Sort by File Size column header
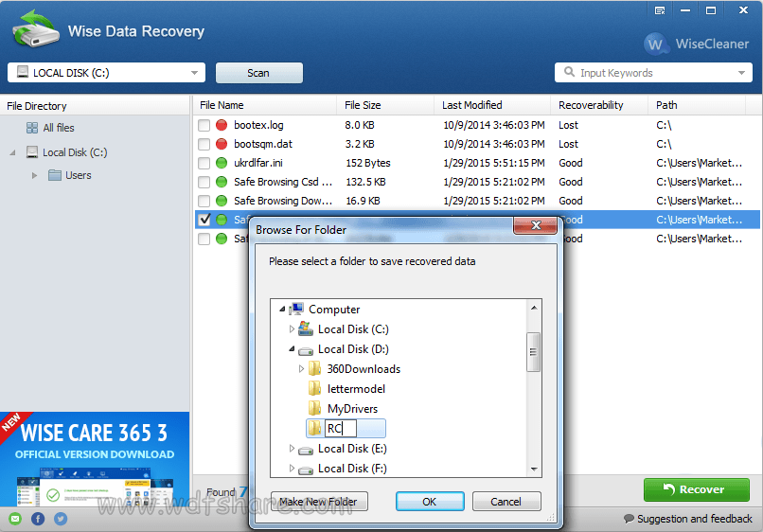The height and width of the screenshot is (532, 763). click(x=385, y=105)
